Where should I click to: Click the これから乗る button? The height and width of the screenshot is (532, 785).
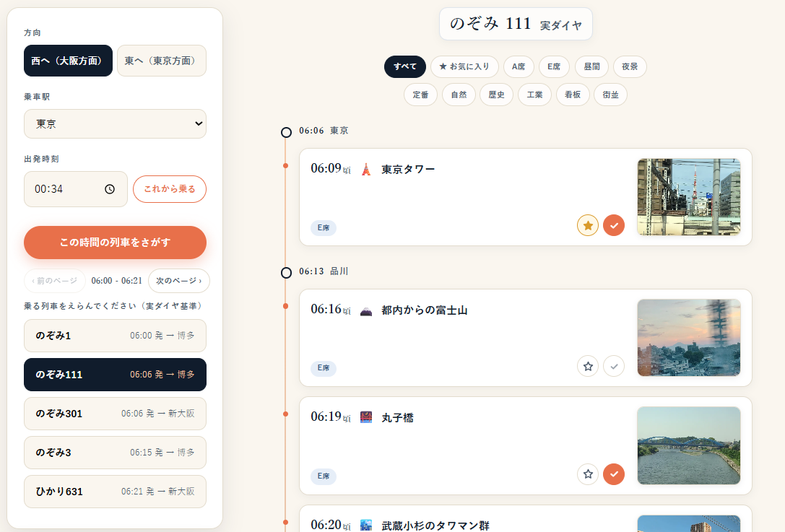point(170,189)
